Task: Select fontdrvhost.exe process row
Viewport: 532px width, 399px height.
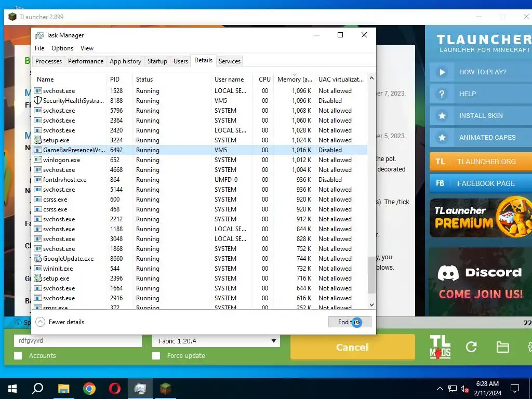Action: [200, 179]
